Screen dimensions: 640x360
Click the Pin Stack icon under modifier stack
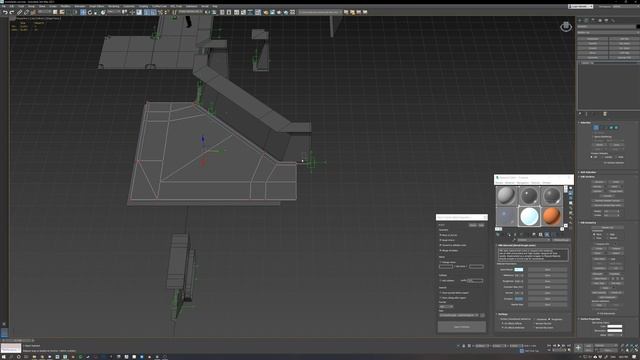pos(580,114)
